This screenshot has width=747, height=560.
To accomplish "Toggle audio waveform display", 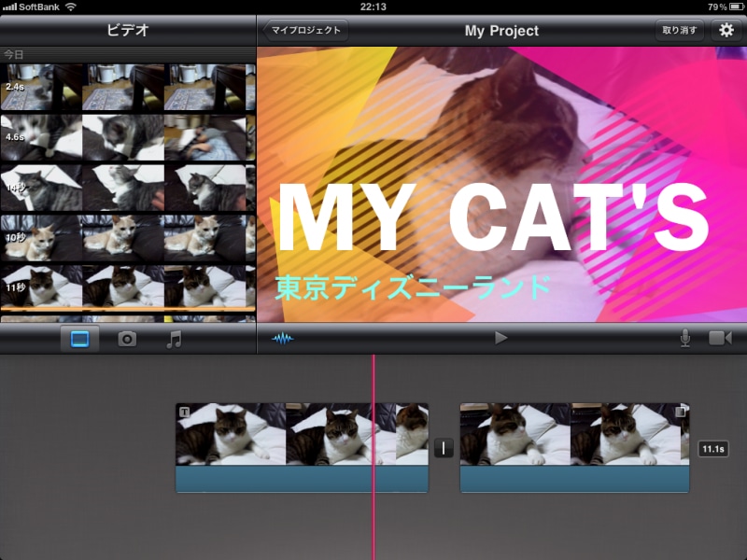I will pos(282,339).
